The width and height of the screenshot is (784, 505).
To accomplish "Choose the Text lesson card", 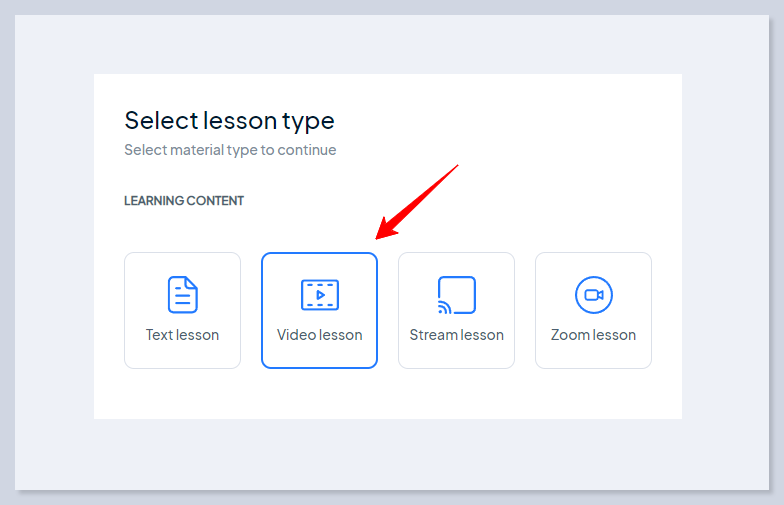I will (x=182, y=310).
